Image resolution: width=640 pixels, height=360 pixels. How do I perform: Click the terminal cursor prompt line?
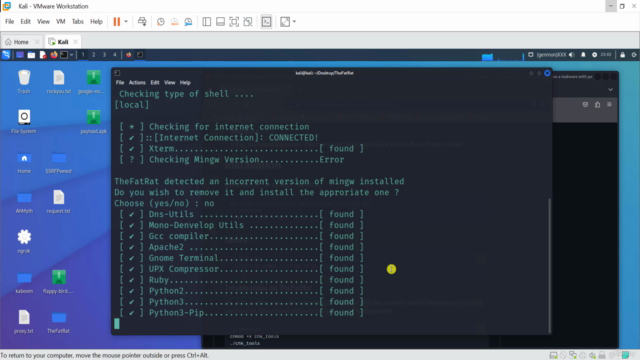coord(117,324)
